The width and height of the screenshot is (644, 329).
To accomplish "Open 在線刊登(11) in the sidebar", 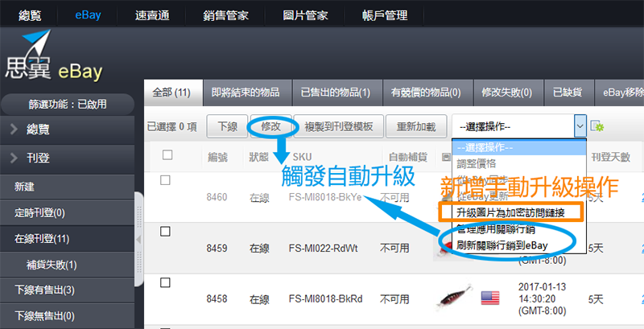I will point(68,238).
